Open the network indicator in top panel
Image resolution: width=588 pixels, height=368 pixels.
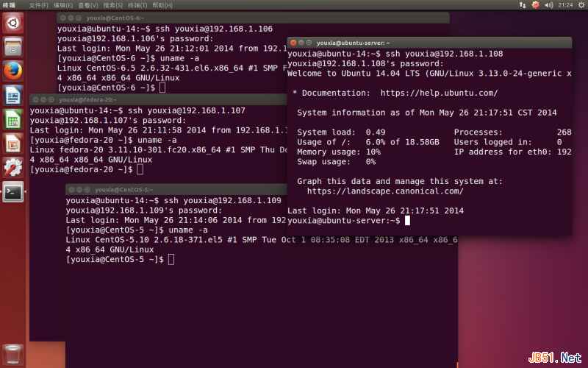click(x=523, y=5)
